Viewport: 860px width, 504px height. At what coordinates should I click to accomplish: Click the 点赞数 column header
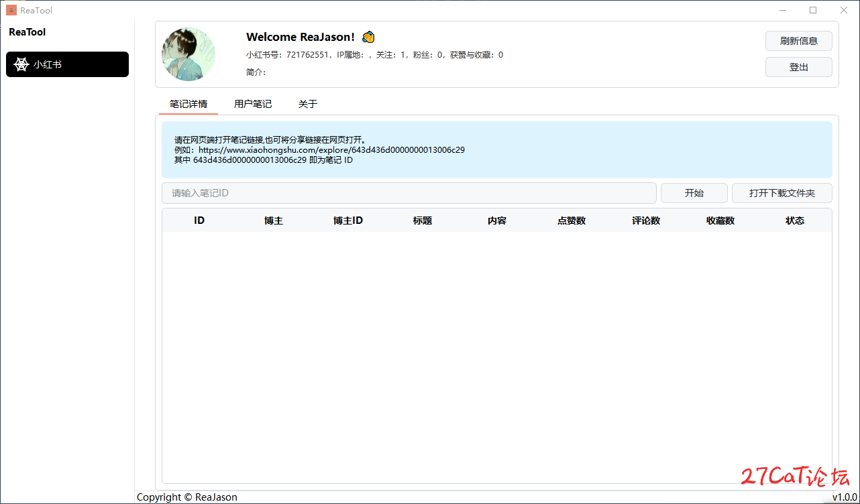pyautogui.click(x=572, y=220)
